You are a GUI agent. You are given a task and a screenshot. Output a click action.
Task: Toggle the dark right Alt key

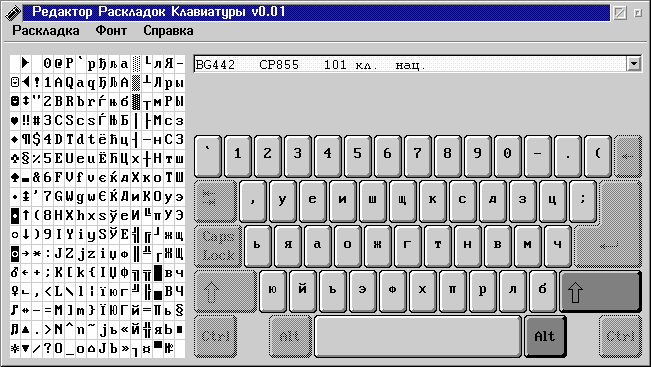click(x=545, y=336)
